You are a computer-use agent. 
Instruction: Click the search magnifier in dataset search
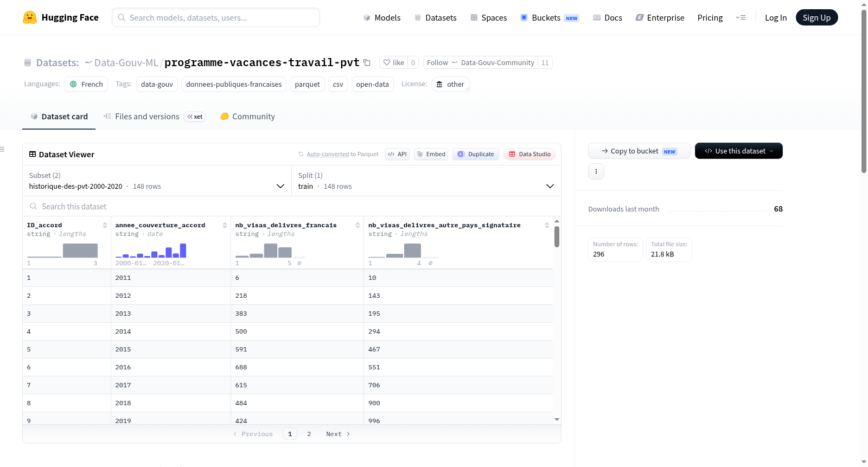34,207
